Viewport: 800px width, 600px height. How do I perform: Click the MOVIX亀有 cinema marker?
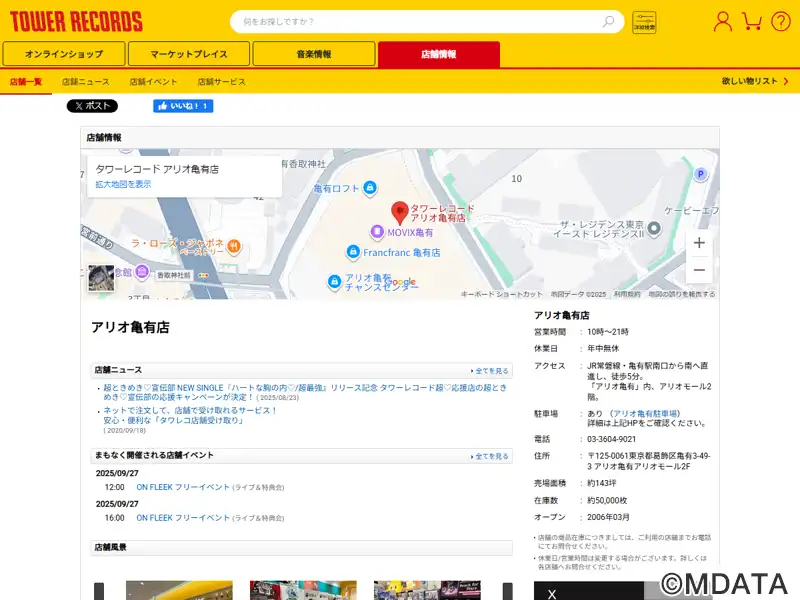pos(377,232)
